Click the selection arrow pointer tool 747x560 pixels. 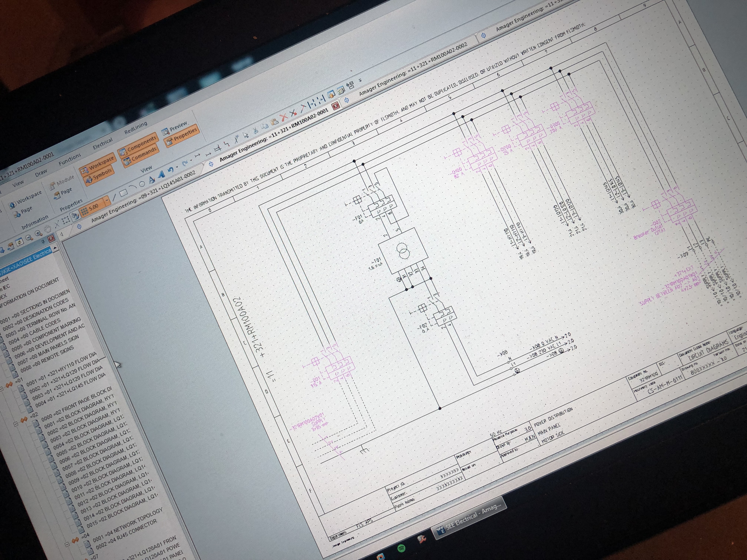tap(246, 135)
